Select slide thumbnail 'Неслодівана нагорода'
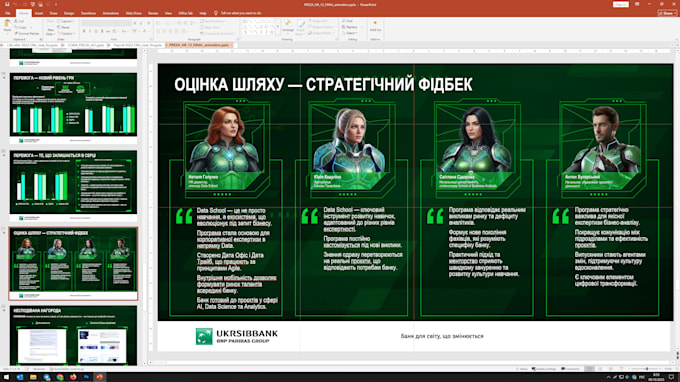 coord(73,335)
